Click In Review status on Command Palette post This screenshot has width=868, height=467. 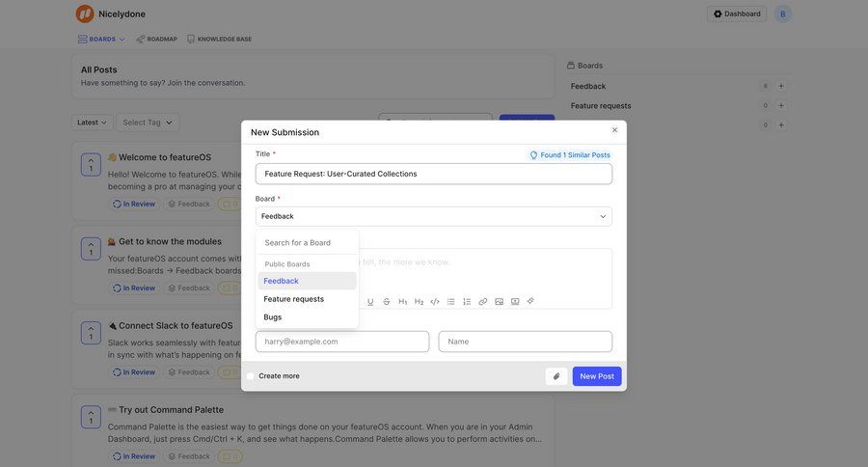click(134, 456)
